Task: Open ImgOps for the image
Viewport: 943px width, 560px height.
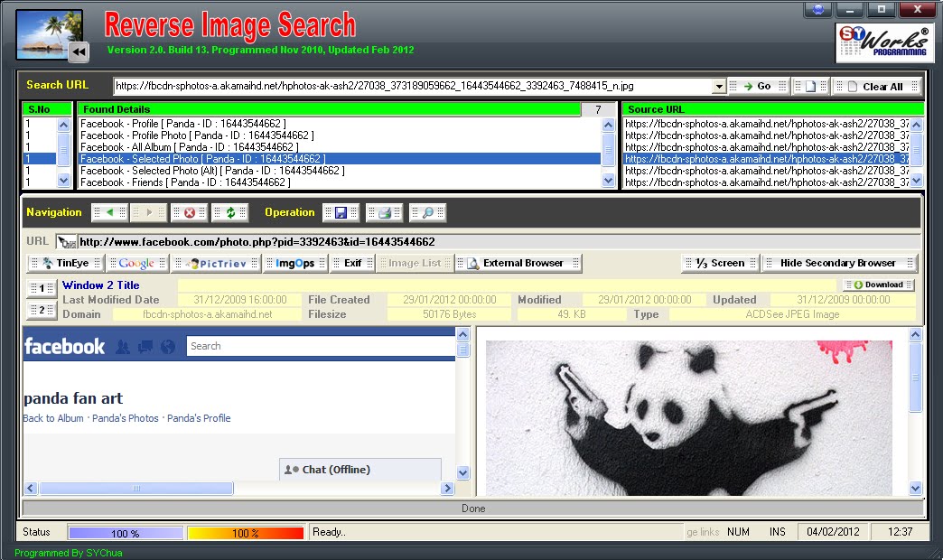Action: point(295,263)
